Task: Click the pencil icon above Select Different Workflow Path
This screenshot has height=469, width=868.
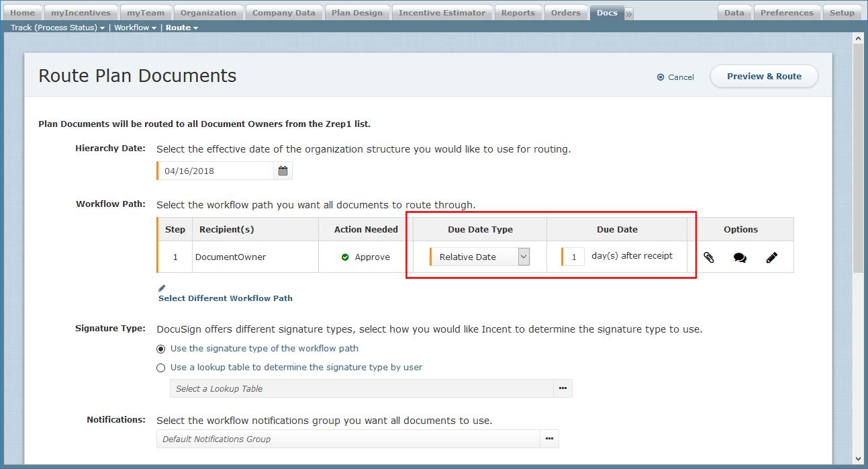Action: point(162,288)
